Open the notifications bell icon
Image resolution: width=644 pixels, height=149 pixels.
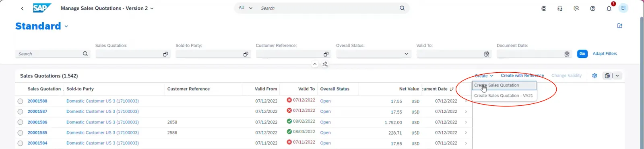(609, 8)
